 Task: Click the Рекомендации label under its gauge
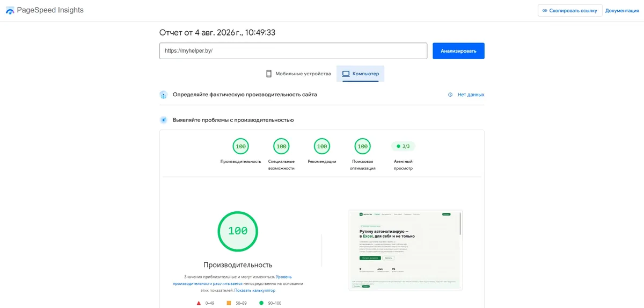[x=322, y=161]
